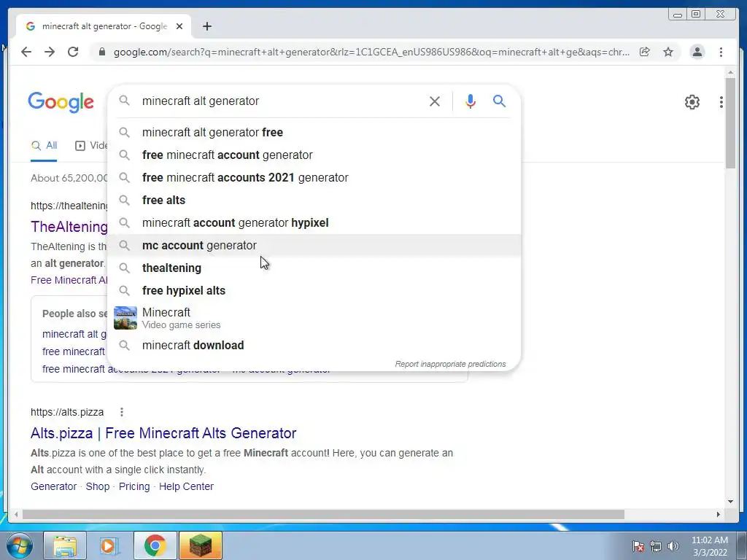Pick free hypixel alts suggestion
747x560 pixels.
(x=314, y=290)
